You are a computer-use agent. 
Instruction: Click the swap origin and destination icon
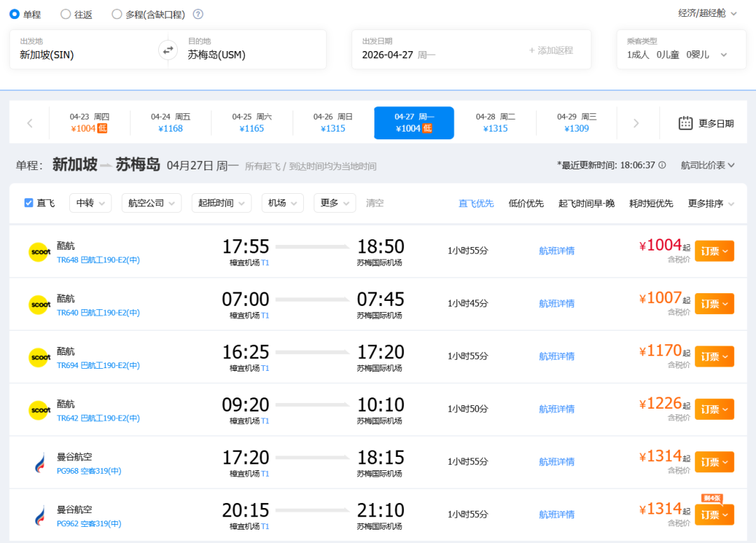tap(168, 50)
